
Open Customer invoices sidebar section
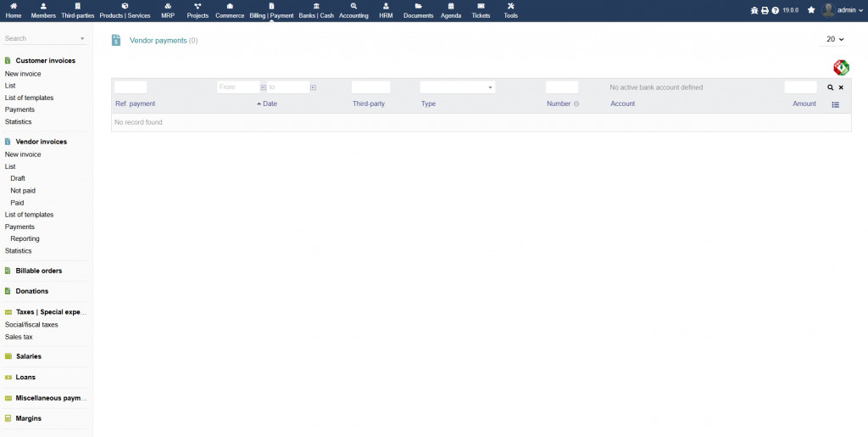pyautogui.click(x=46, y=60)
